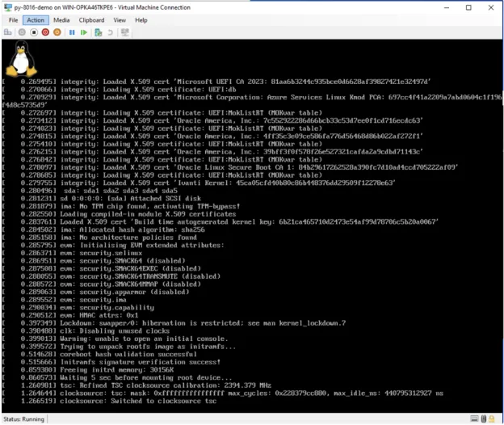This screenshot has height=425, width=504.
Task: Click the mouse status bar icon
Action: pos(484,419)
